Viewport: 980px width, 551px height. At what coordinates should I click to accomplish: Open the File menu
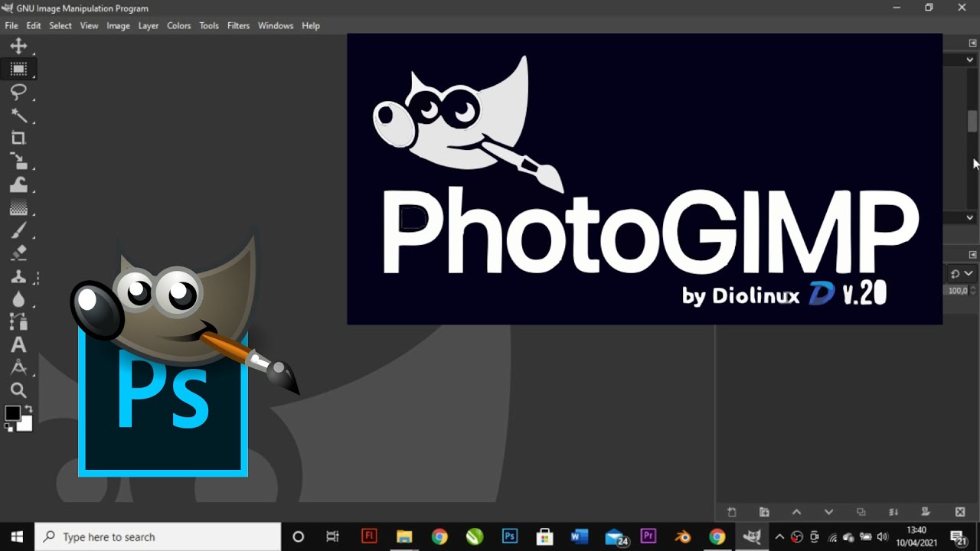coord(11,25)
